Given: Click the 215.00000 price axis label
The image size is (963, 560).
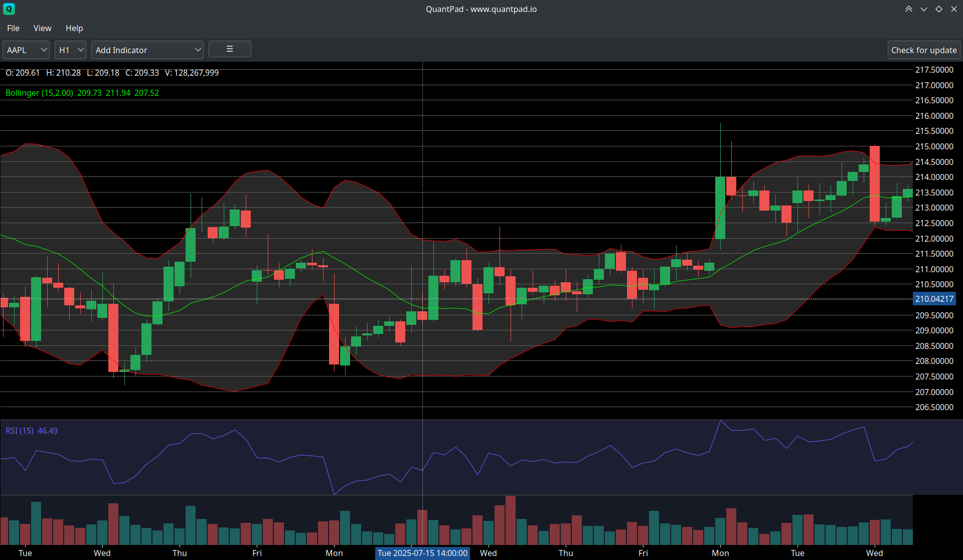Looking at the screenshot, I should [x=934, y=146].
